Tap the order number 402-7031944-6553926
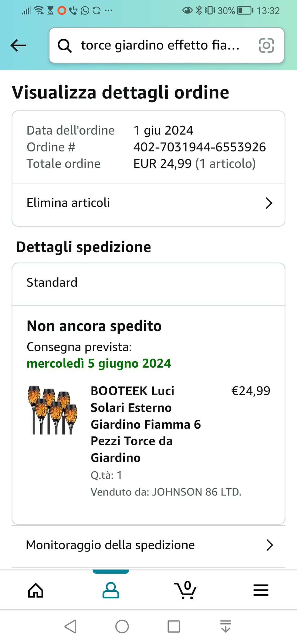Screen dimensions: 297x644 point(200,147)
